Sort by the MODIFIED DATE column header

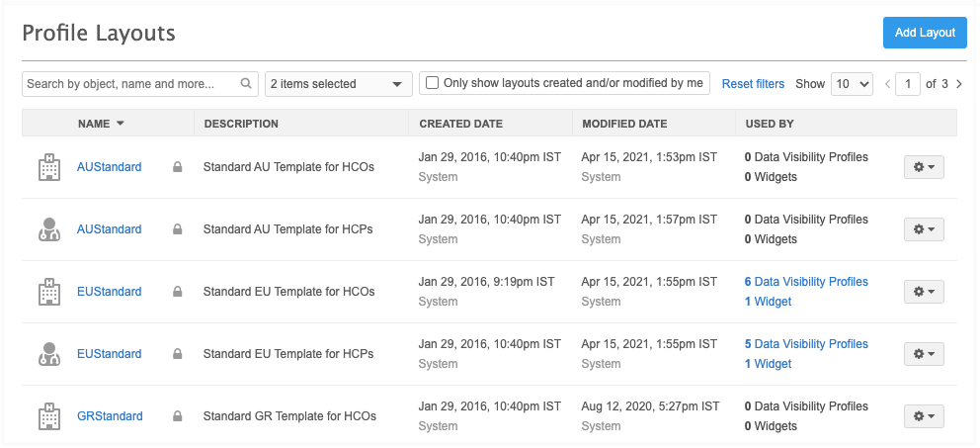point(624,124)
